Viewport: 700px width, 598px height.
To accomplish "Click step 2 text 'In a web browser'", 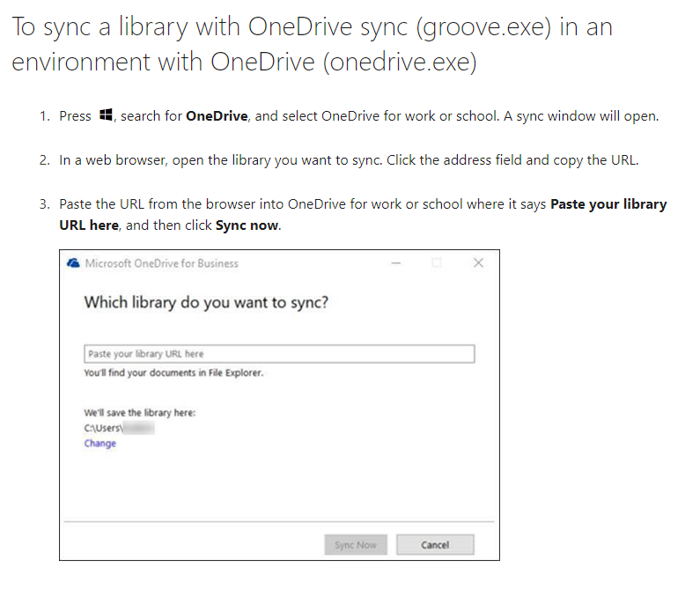I will pos(114,160).
